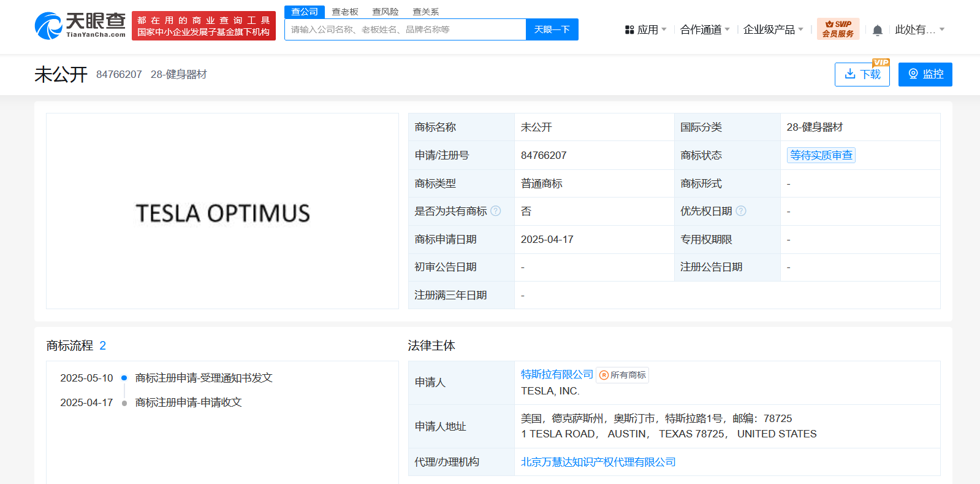Open the 特斯拉有限公司 applicant link
This screenshot has width=980, height=484.
[557, 374]
